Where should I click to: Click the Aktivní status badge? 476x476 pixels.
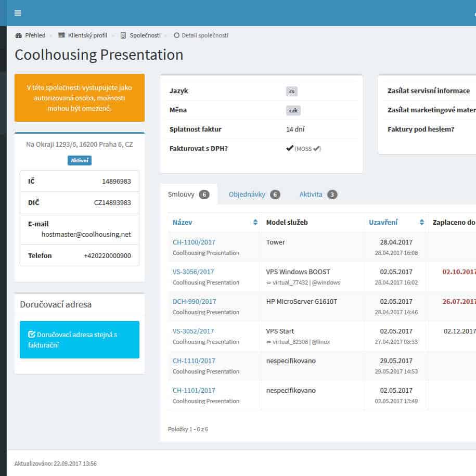coord(80,160)
